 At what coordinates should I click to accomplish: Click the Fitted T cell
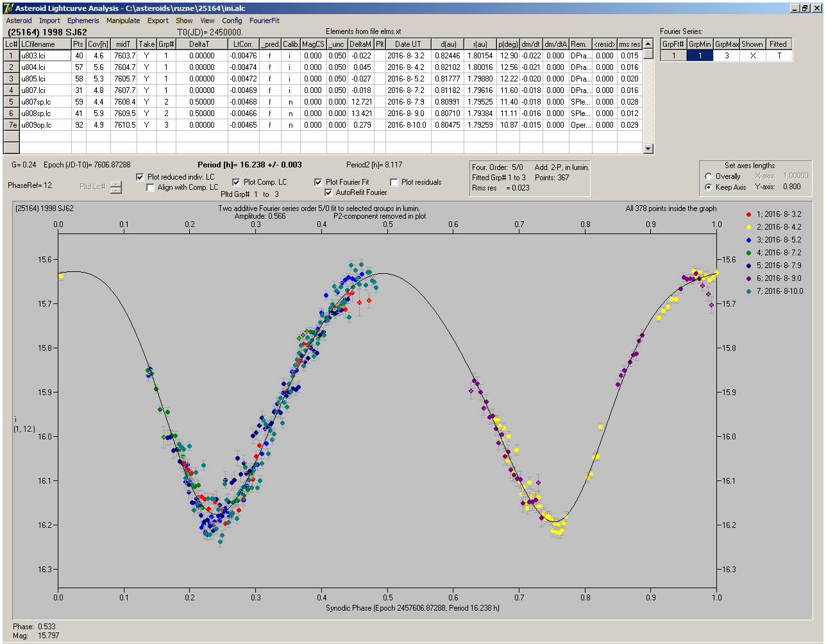pos(779,56)
